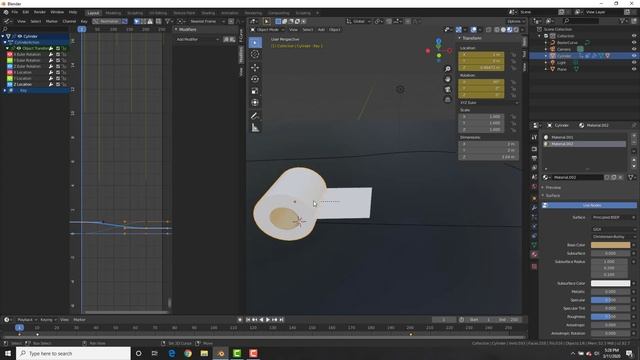The image size is (640, 360).
Task: Open the Global transform orientation dropdown
Action: click(359, 21)
